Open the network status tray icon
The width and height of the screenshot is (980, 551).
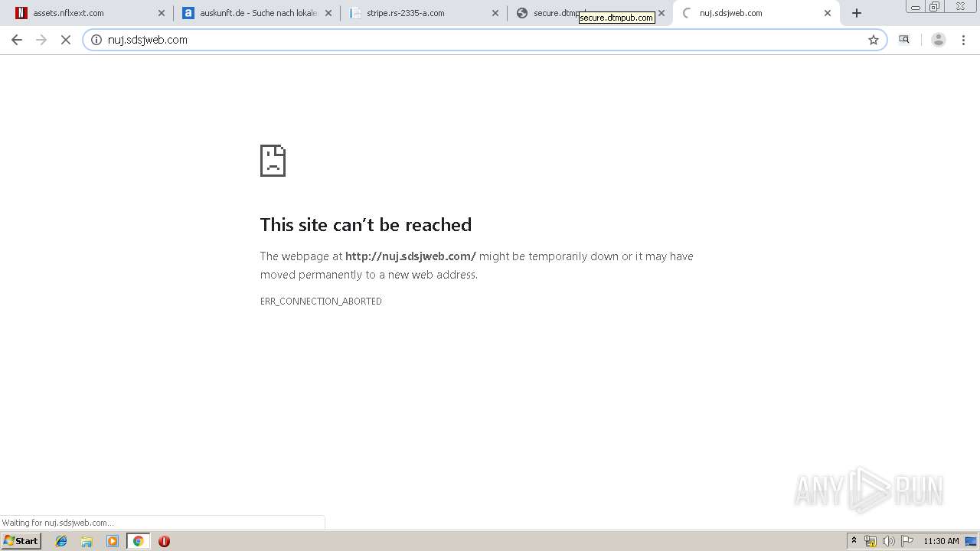coord(871,541)
